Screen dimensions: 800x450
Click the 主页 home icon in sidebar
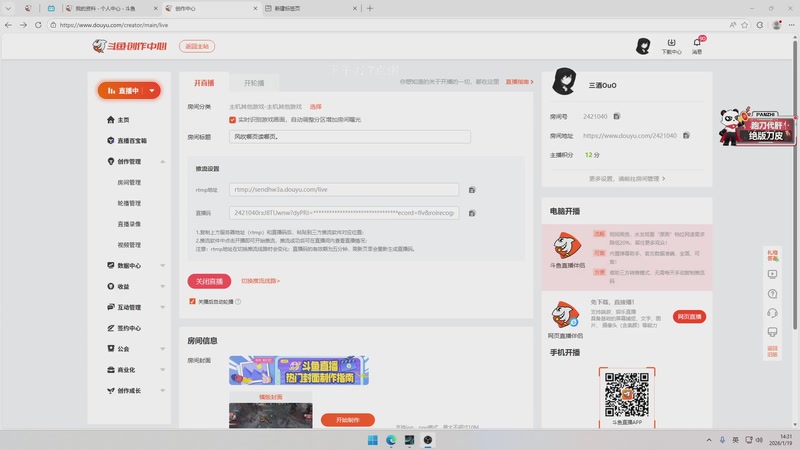tap(111, 119)
